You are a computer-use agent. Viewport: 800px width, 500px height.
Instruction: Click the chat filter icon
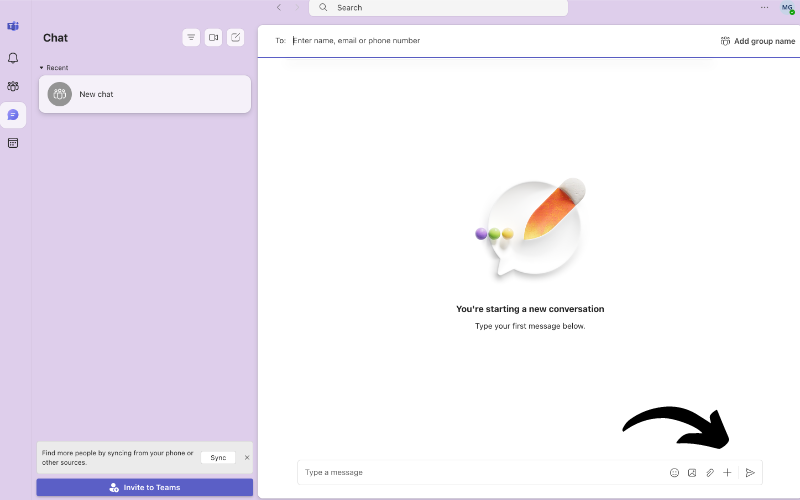click(191, 37)
